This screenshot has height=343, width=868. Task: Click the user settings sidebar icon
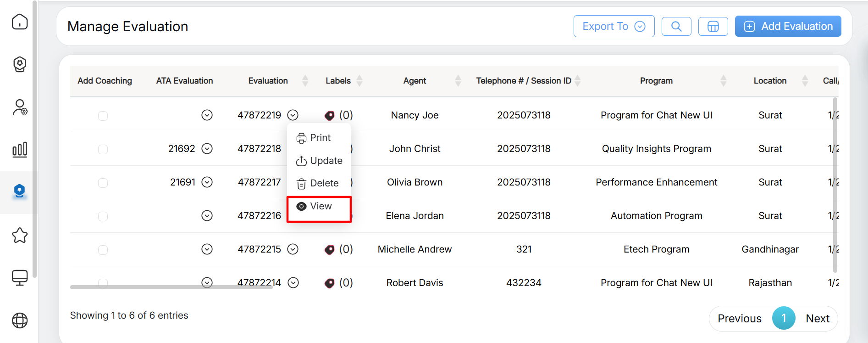[20, 107]
